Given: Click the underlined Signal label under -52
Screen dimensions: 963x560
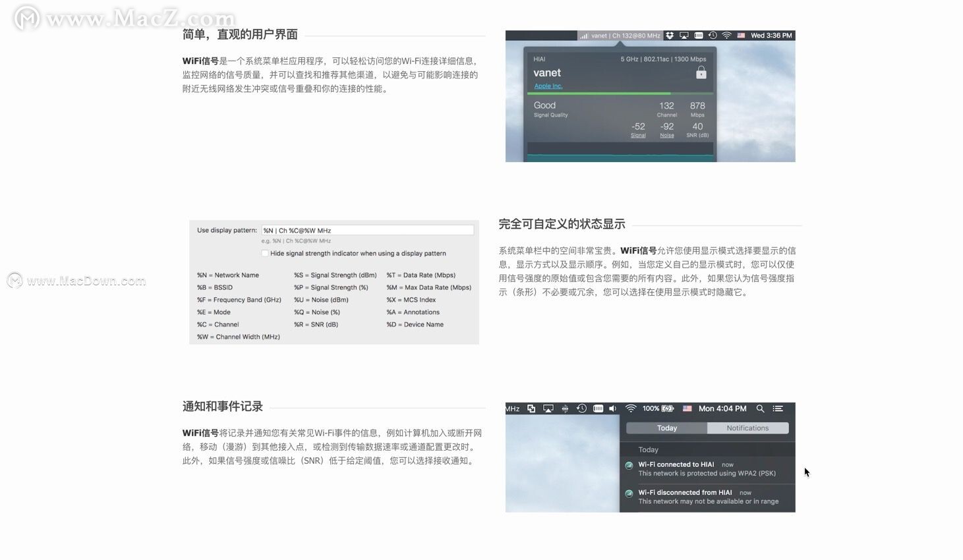Looking at the screenshot, I should click(638, 136).
